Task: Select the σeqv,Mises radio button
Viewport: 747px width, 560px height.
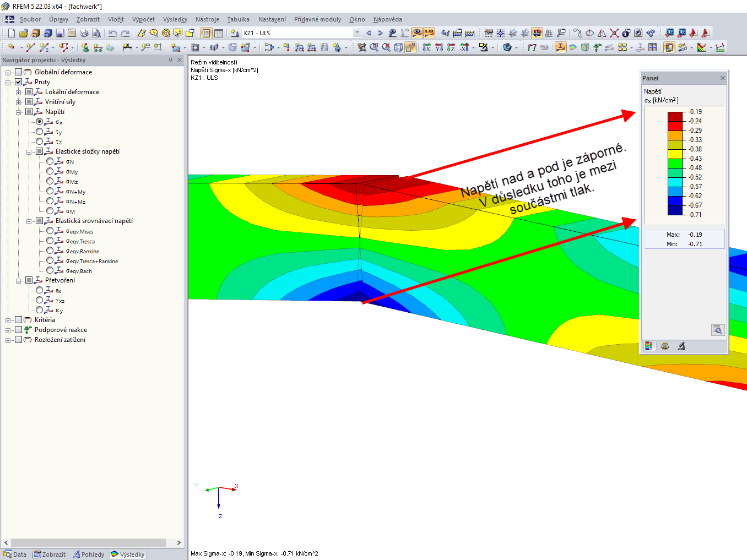Action: point(50,231)
